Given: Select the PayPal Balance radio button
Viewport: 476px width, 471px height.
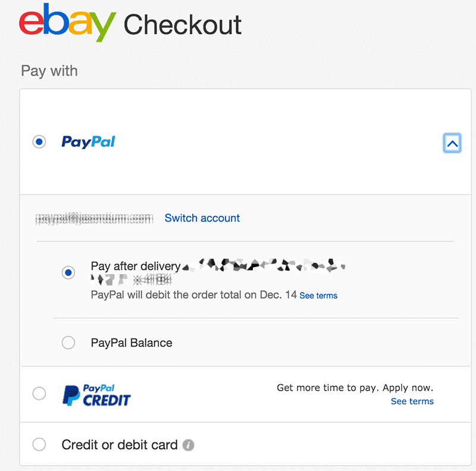Looking at the screenshot, I should tap(68, 343).
